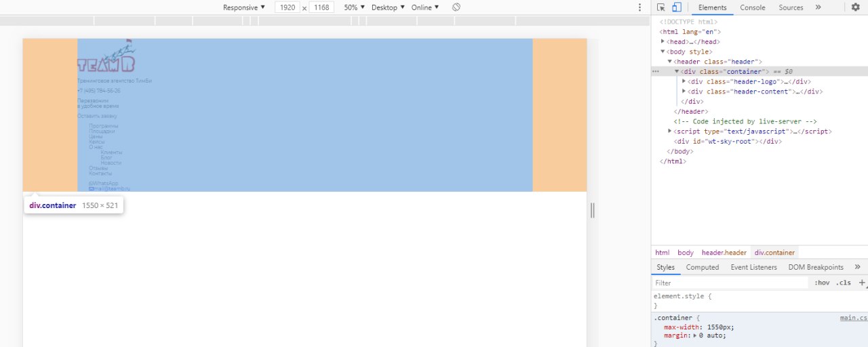Select the html lang="en" node
The width and height of the screenshot is (868, 347).
pos(690,32)
